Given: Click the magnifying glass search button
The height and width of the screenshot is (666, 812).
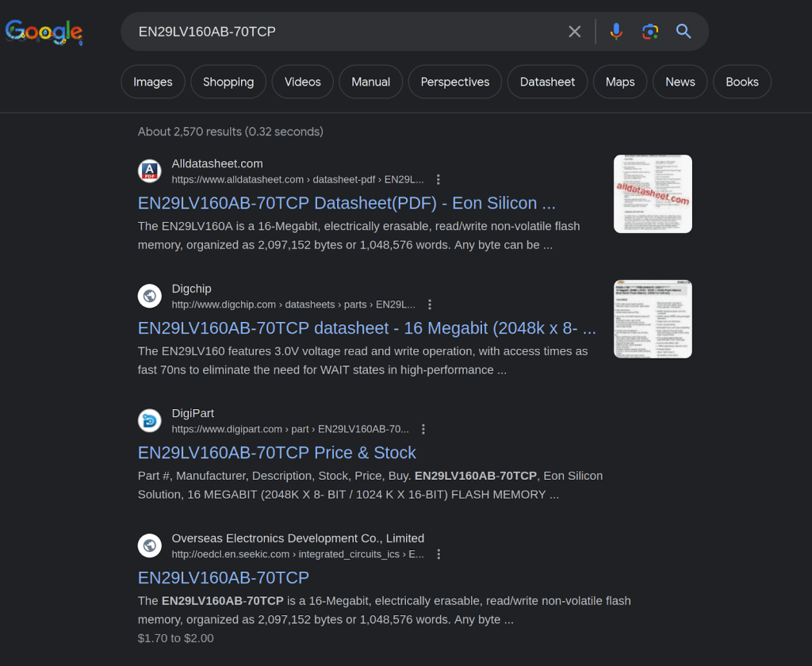Looking at the screenshot, I should (684, 32).
